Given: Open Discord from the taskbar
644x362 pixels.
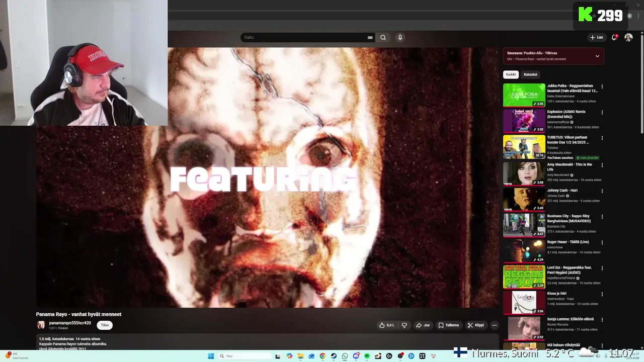Looking at the screenshot, I should coord(356,356).
